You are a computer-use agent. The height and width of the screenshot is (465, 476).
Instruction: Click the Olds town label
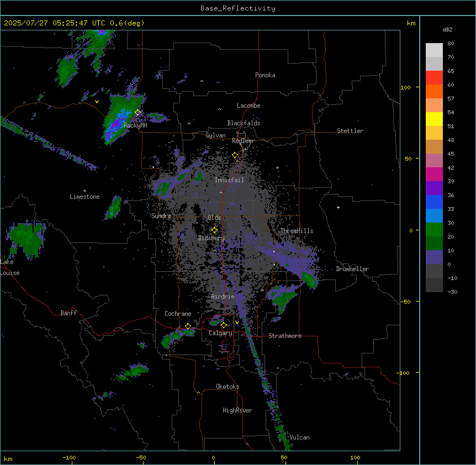(214, 218)
